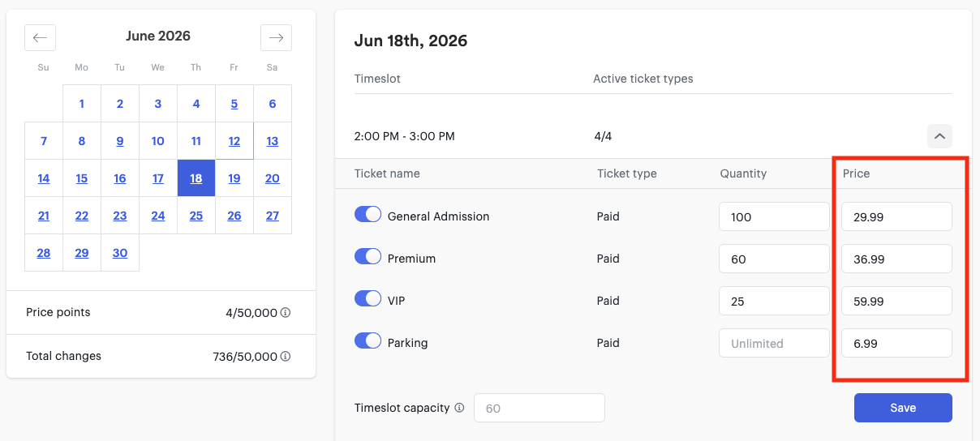Screen dimensions: 980x441
Task: Click the 736/50,000 total changes value
Action: tap(245, 356)
